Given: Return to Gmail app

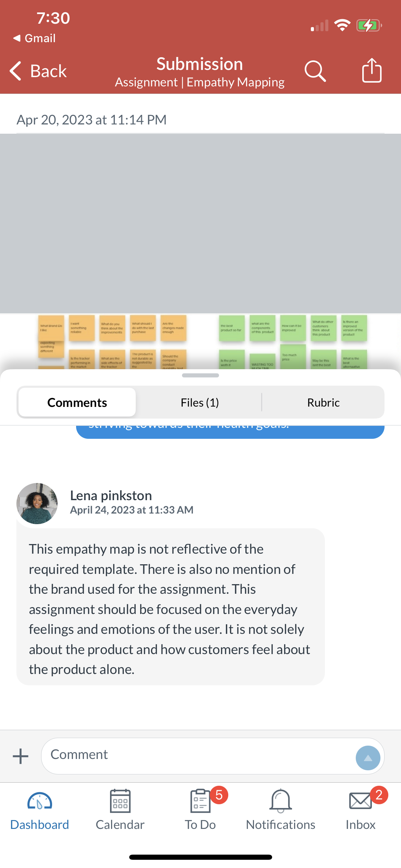Looking at the screenshot, I should (34, 38).
